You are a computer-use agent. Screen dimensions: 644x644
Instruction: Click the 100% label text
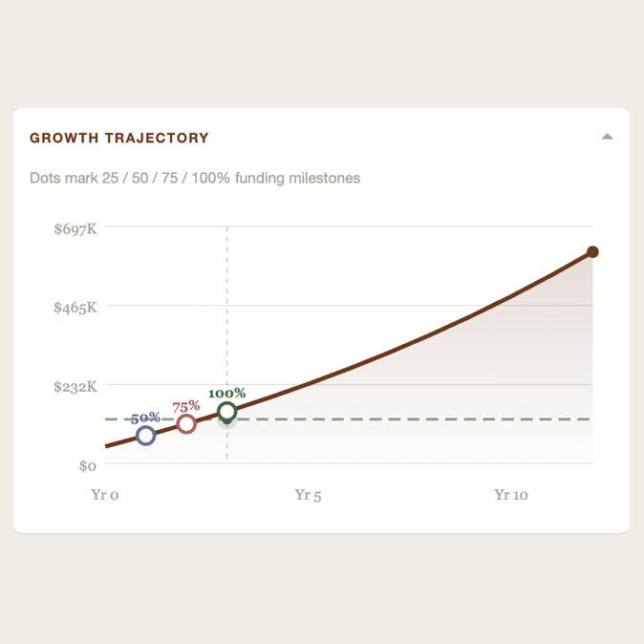pos(226,393)
